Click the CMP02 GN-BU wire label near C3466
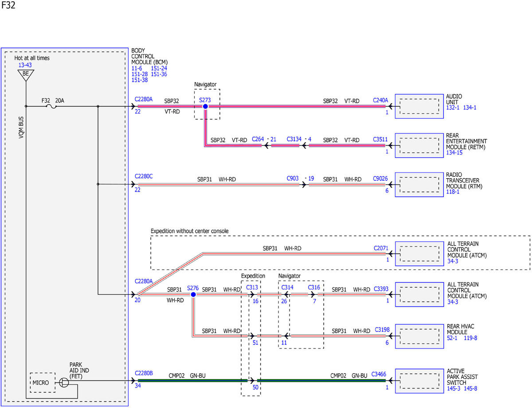This screenshot has width=532, height=411. pyautogui.click(x=348, y=376)
